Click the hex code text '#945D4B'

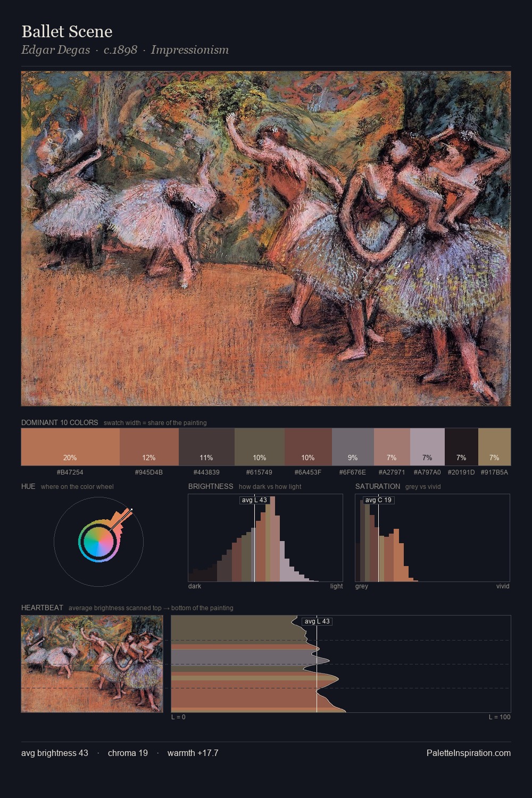coord(149,472)
